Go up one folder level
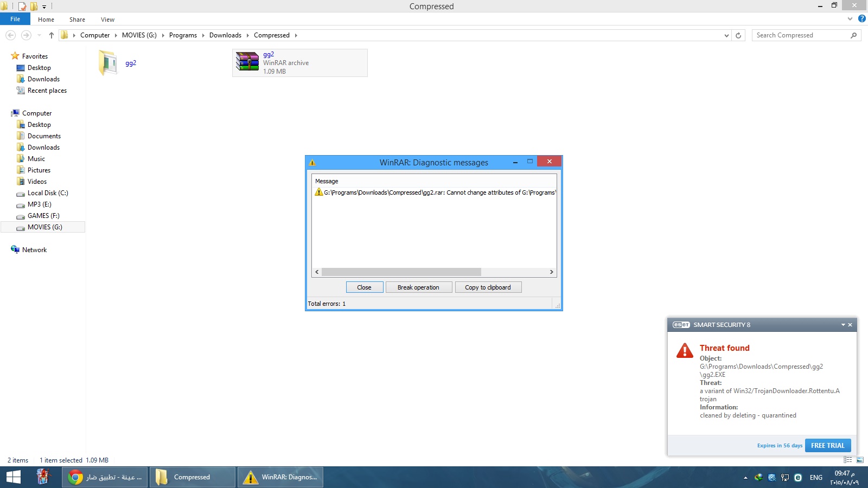Viewport: 868px width, 488px height. [52, 35]
